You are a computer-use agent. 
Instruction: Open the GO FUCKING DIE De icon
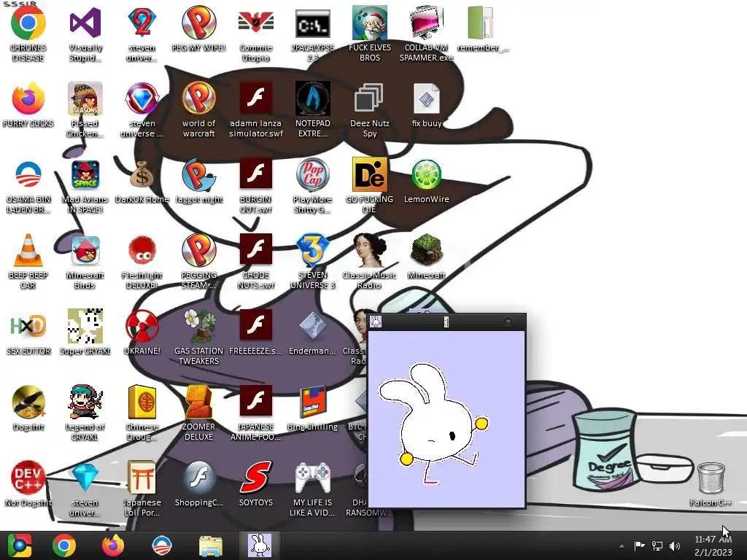[x=369, y=175]
